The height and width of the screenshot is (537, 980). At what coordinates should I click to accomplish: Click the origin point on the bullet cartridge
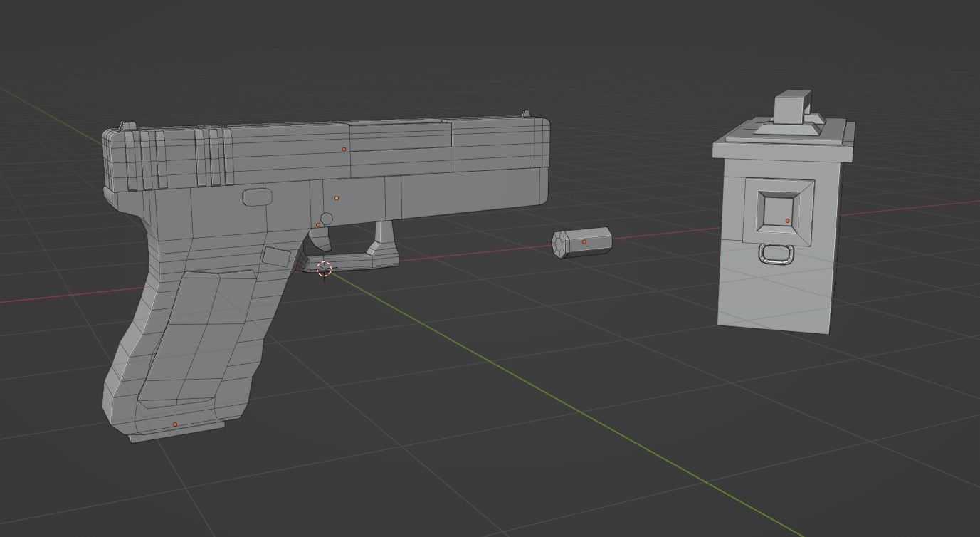tap(585, 242)
